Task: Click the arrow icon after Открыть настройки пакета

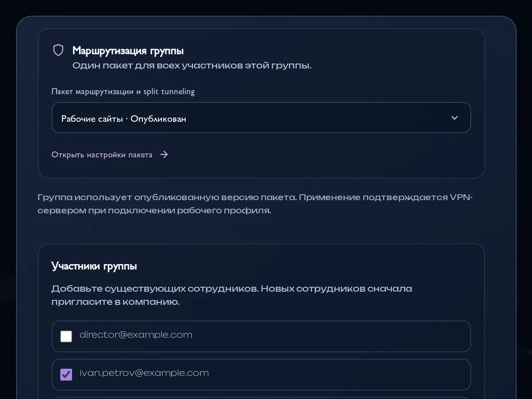Action: [164, 155]
